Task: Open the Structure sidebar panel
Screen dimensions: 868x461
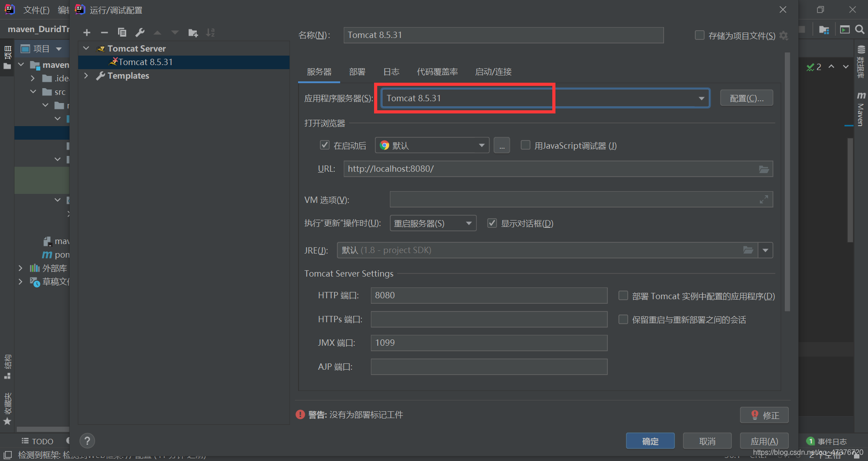Action: [8, 367]
